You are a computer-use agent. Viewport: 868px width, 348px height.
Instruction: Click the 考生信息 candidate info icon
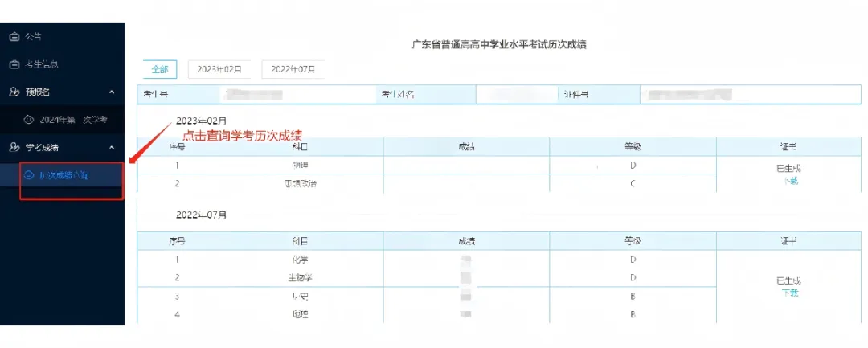pyautogui.click(x=15, y=65)
